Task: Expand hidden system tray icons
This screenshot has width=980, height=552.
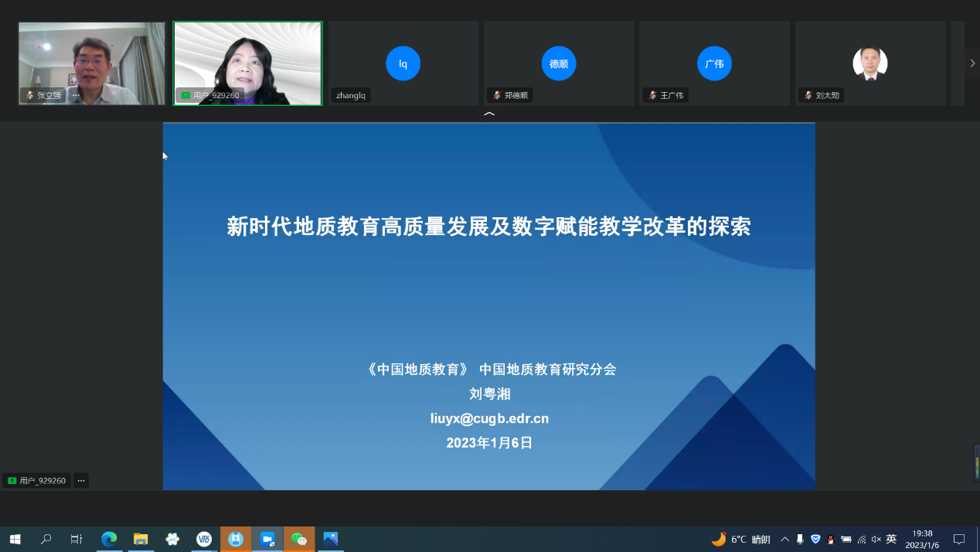Action: coord(784,539)
